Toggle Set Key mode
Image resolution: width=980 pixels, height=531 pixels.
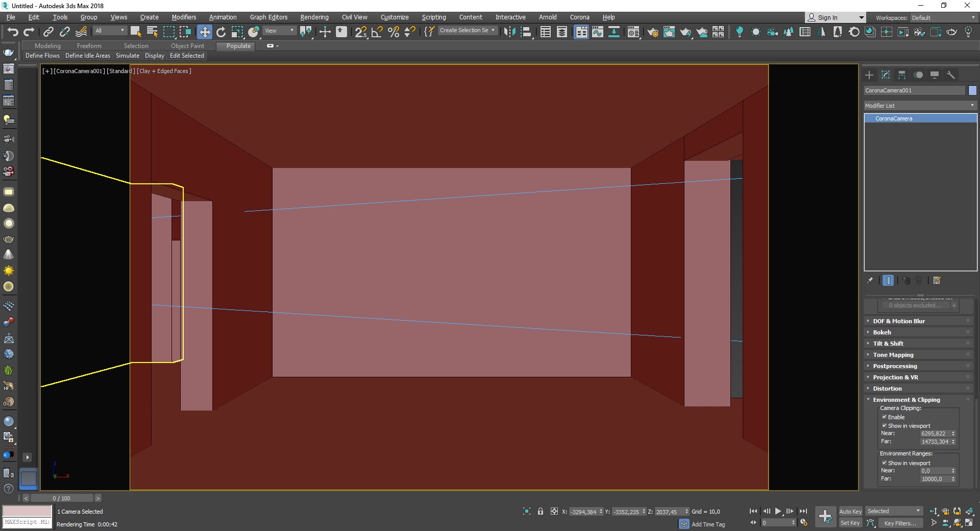click(x=850, y=523)
